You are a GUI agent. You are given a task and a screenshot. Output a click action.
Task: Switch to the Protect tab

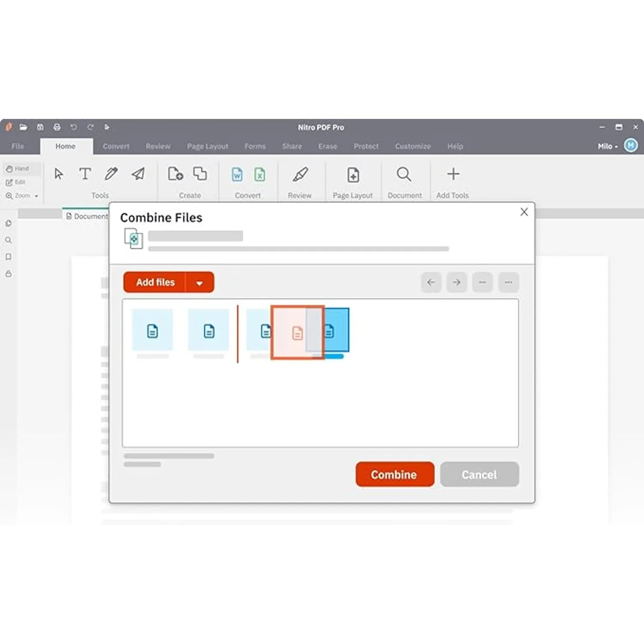(366, 146)
